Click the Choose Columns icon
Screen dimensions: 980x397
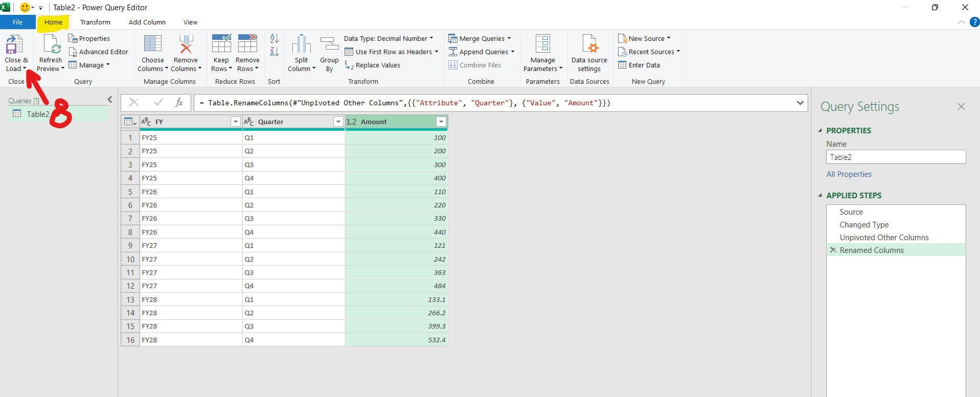tap(153, 44)
